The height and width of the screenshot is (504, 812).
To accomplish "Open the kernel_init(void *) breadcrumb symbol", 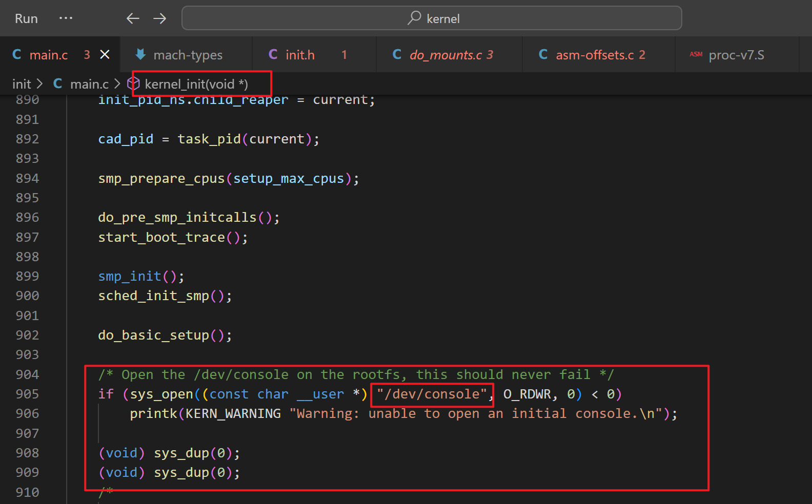I will click(x=196, y=84).
